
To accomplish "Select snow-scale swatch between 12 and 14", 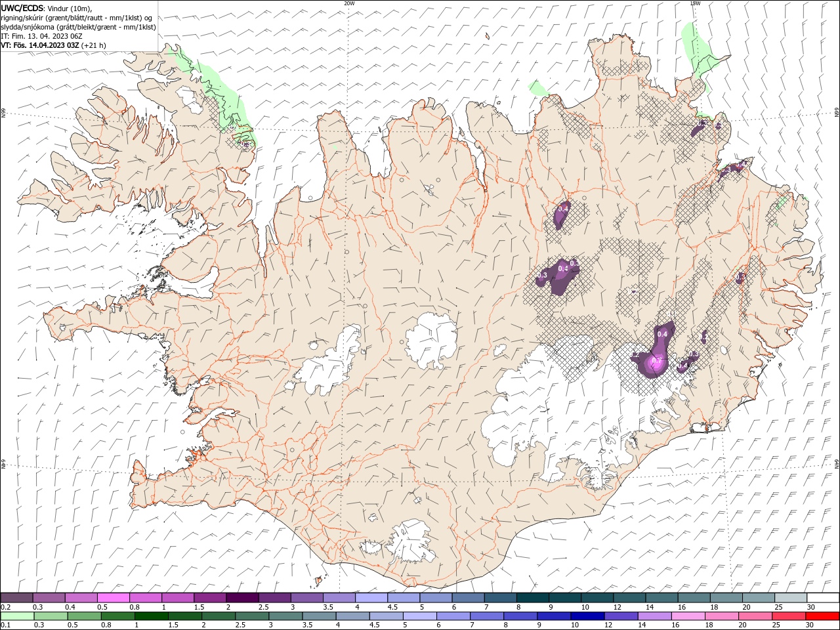I will pyautogui.click(x=629, y=598).
